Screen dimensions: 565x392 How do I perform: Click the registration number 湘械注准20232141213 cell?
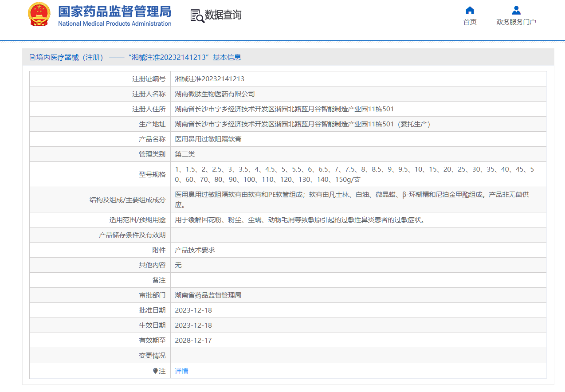209,79
